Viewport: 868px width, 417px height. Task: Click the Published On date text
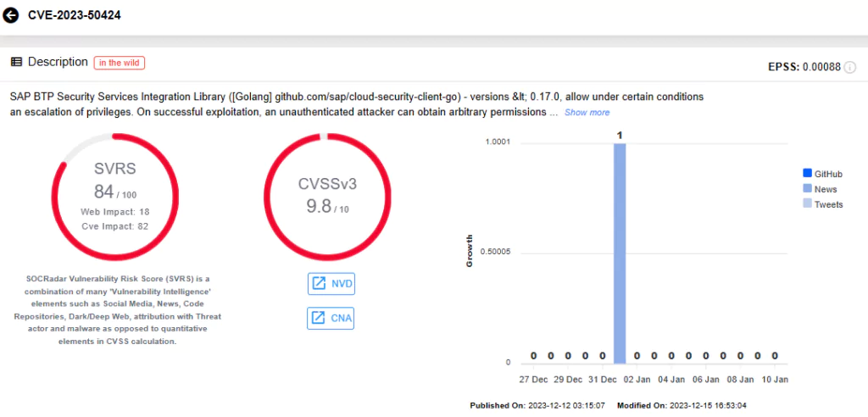tap(539, 405)
